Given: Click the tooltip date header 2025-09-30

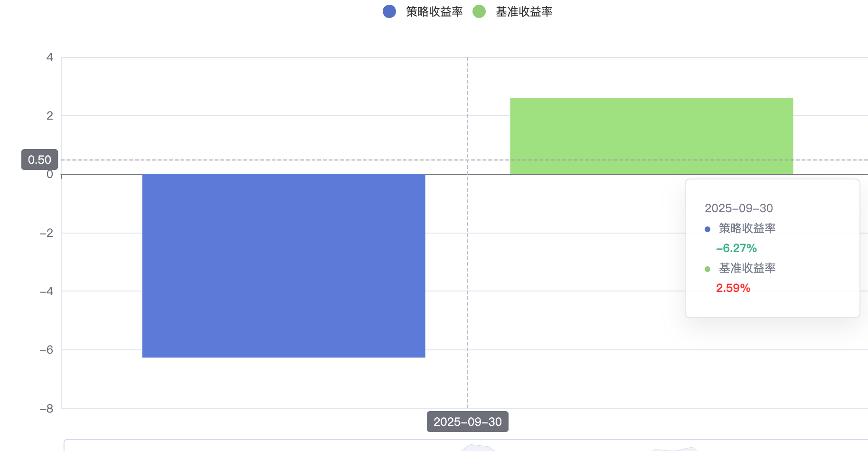Looking at the screenshot, I should click(738, 208).
